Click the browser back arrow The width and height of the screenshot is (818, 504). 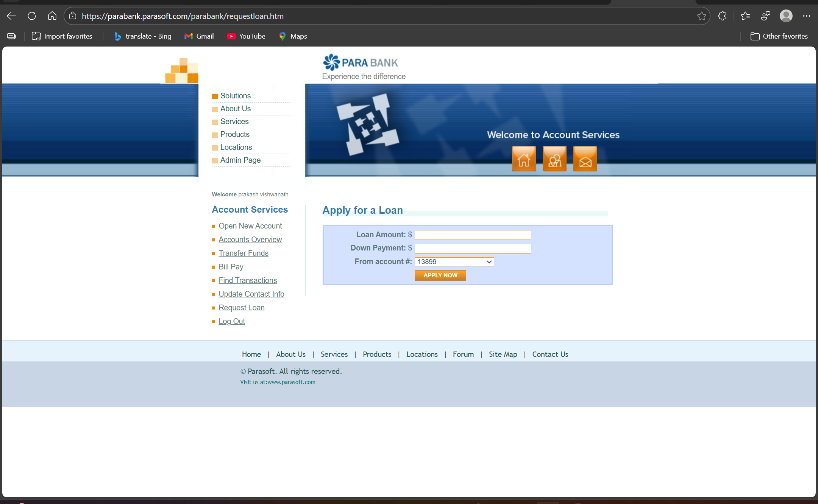click(11, 16)
